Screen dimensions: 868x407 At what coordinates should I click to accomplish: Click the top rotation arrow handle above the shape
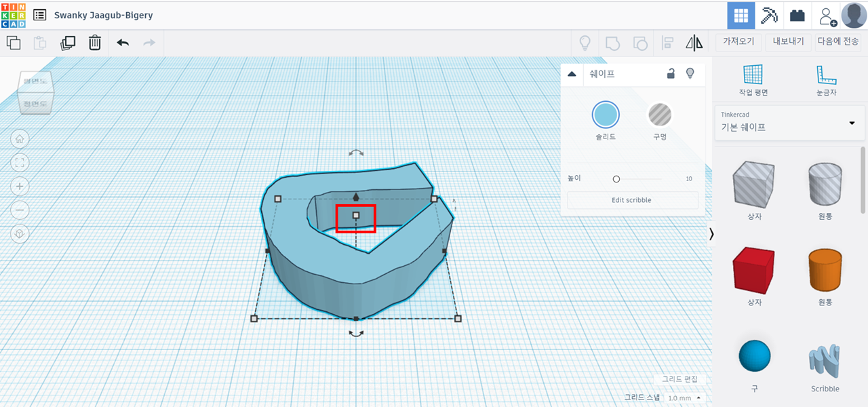[356, 154]
